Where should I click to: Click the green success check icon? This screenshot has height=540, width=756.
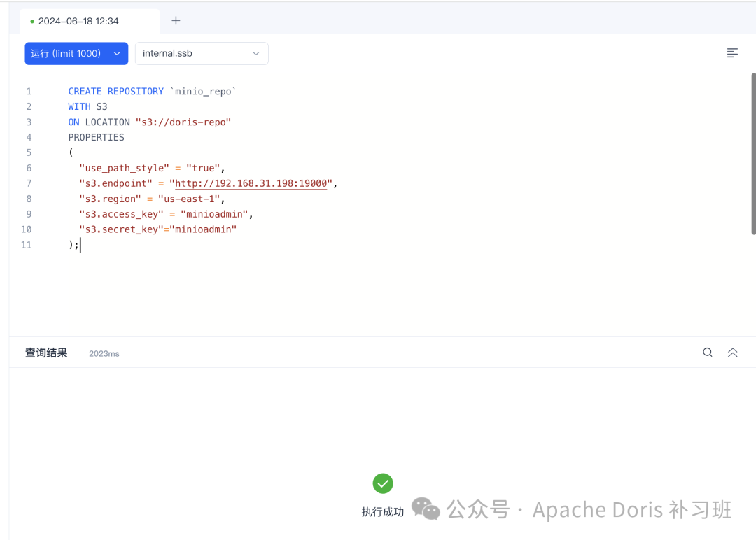[x=383, y=483]
